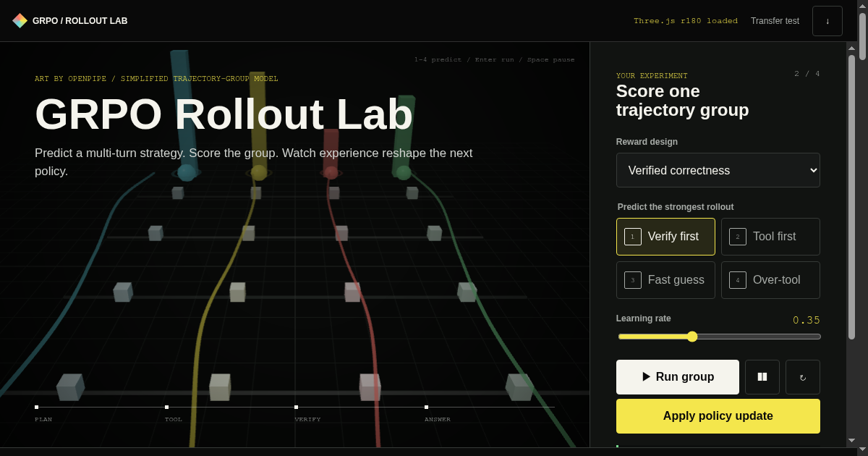Click the outer page scrollbar thumb

coord(862,36)
